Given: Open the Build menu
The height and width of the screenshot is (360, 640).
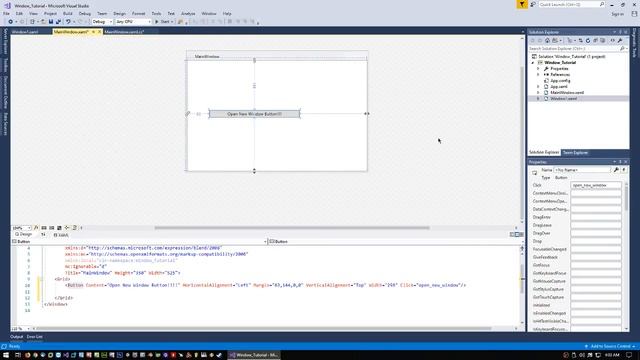Looking at the screenshot, I should point(68,13).
